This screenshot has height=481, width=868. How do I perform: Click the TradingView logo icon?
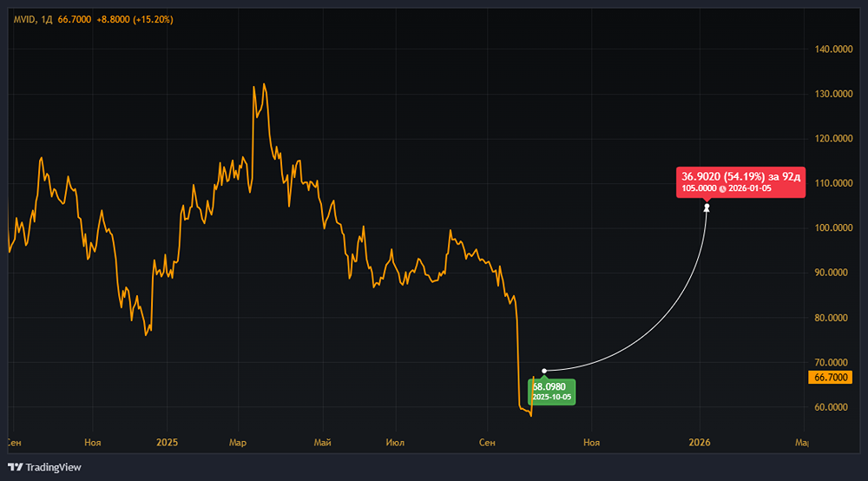(x=16, y=467)
